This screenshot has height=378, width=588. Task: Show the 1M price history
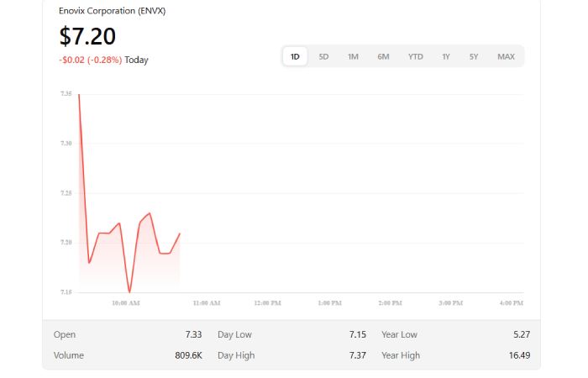[353, 56]
